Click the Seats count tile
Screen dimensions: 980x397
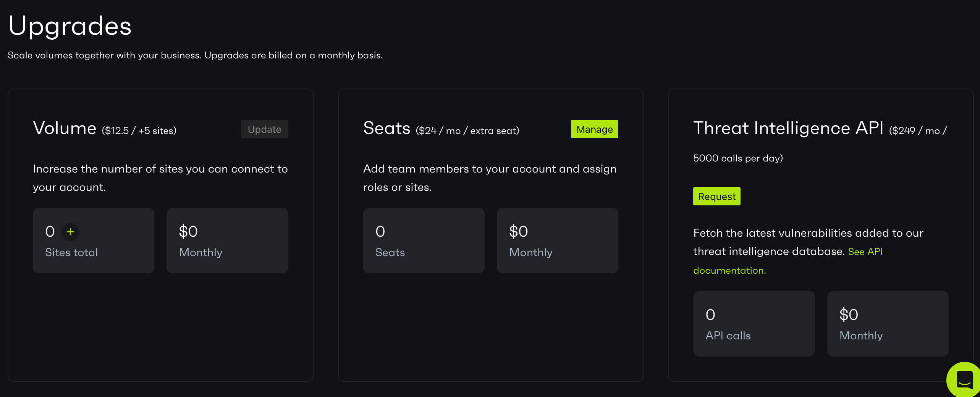424,240
